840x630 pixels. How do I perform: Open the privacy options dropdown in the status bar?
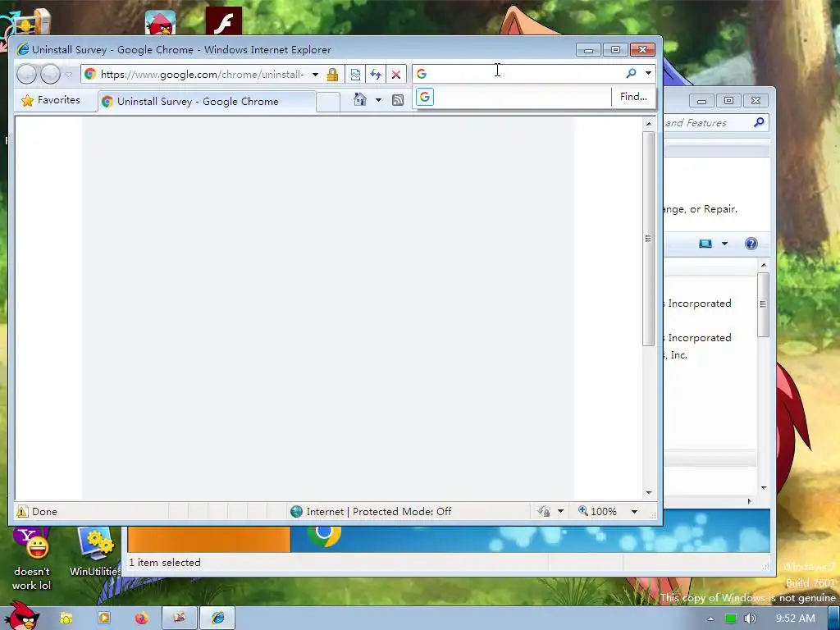pyautogui.click(x=560, y=512)
